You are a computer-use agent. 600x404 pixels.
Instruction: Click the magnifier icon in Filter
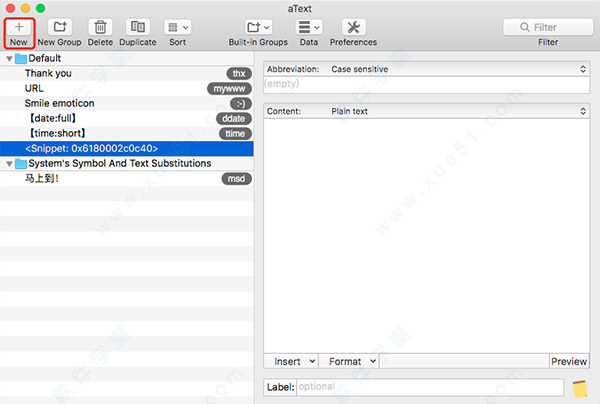click(525, 27)
